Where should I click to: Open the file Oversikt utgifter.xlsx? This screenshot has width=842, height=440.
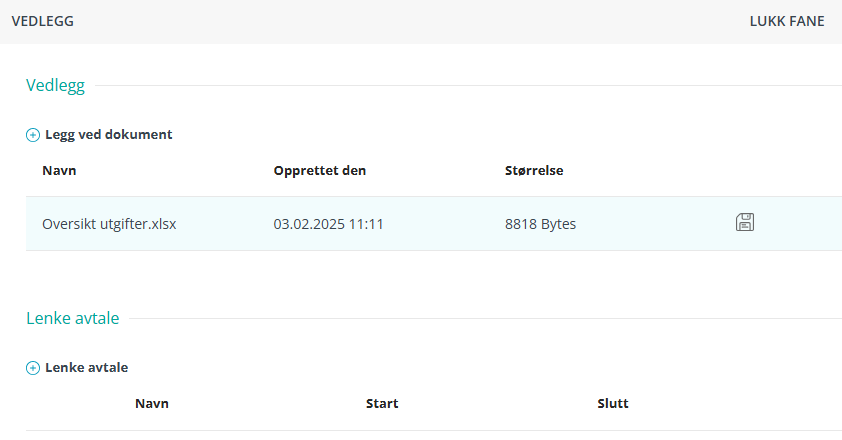point(109,224)
